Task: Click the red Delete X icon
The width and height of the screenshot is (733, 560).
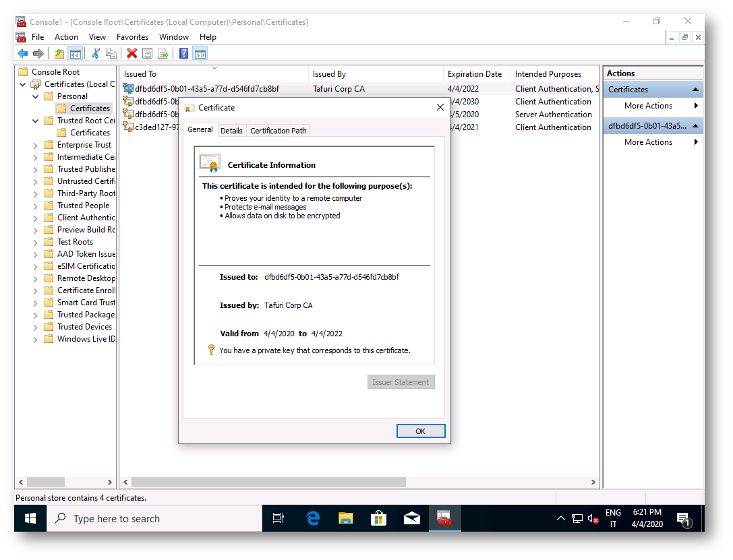Action: (x=131, y=54)
